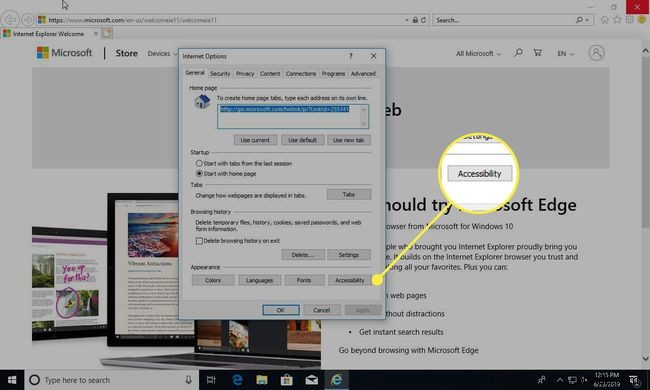Open the Favorites star icon

617,20
